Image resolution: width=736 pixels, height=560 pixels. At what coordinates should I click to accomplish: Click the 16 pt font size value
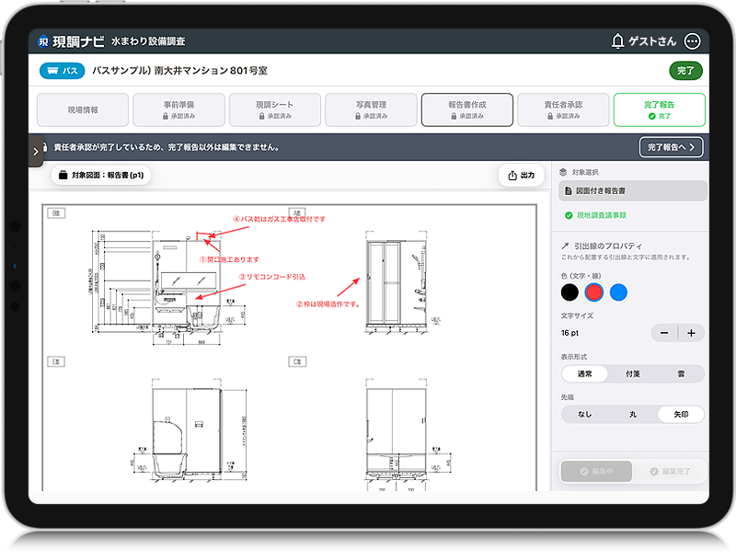(x=569, y=333)
